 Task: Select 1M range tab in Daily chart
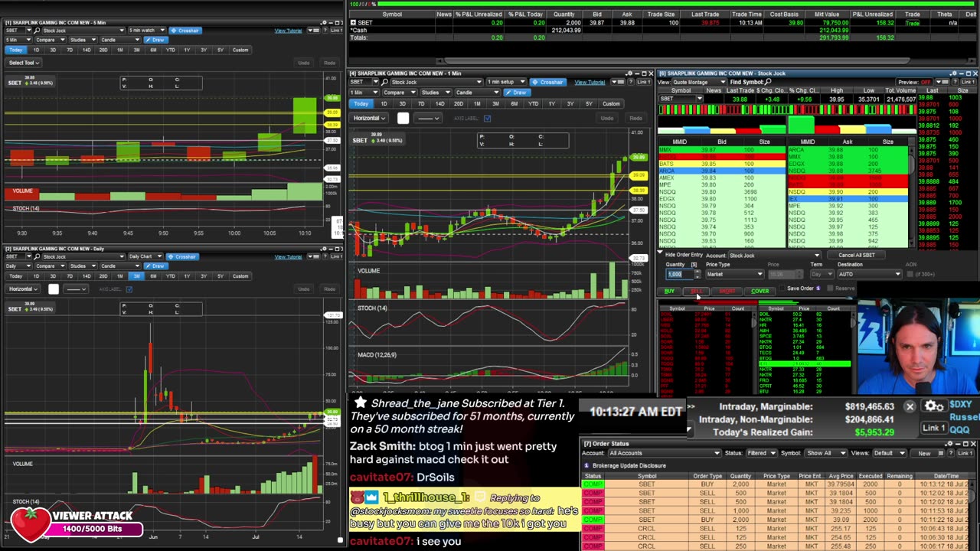[119, 276]
